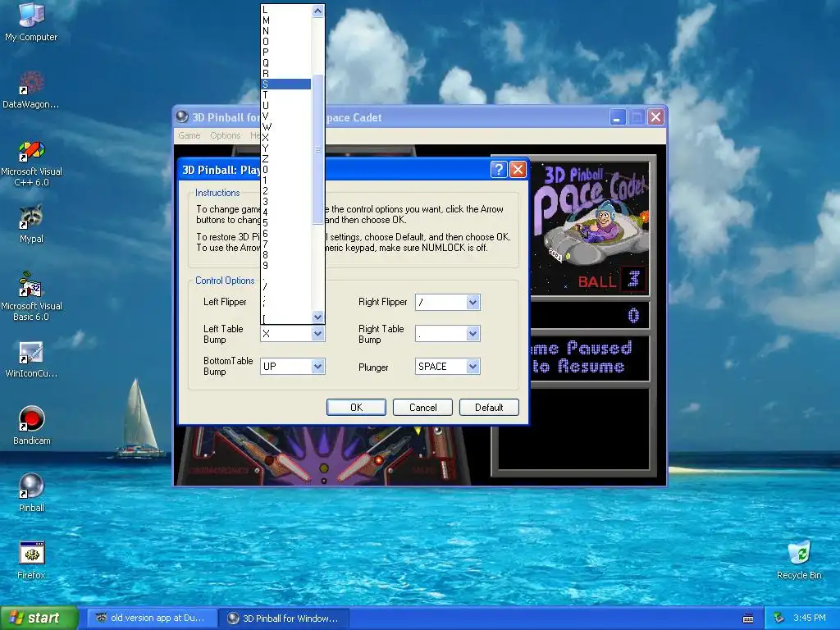Choose the letter U in the key list

[x=286, y=106]
